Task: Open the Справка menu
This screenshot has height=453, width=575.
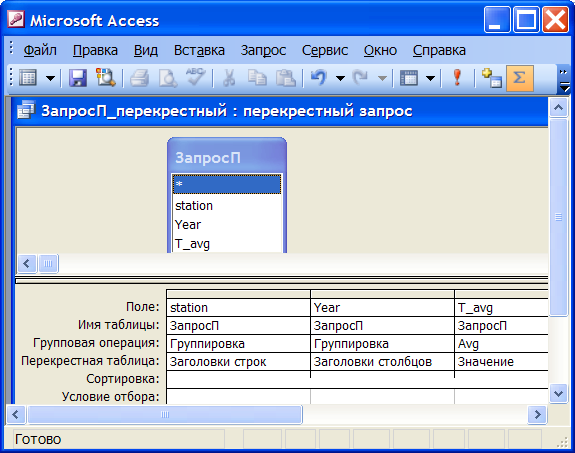Action: [439, 50]
